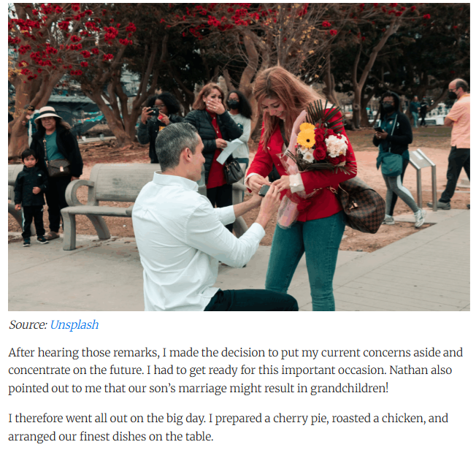
Task: Click the word "grandchildren!" in the text
Action: (x=349, y=389)
